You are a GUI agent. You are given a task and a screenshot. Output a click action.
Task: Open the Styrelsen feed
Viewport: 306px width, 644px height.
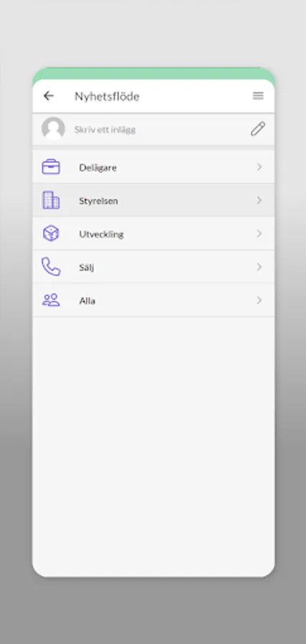click(x=153, y=200)
